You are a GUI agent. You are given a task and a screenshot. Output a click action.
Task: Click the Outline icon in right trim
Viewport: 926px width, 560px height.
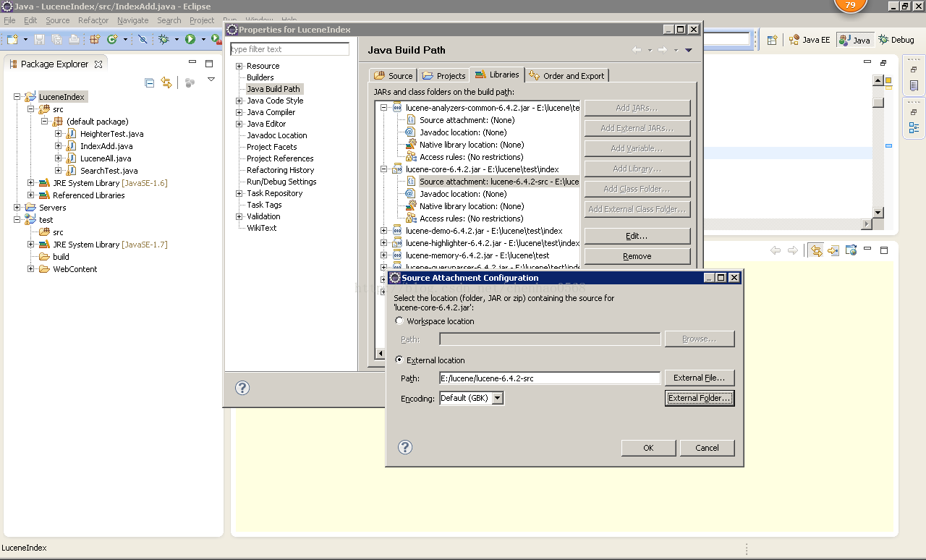coord(914,128)
